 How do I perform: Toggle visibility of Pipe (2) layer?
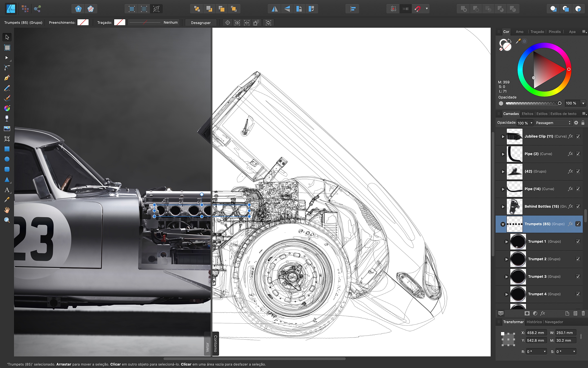578,154
